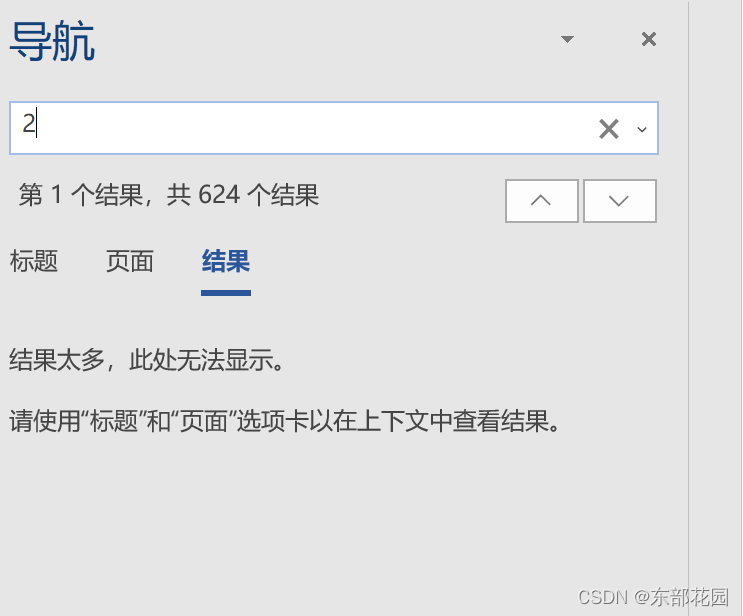This screenshot has height=616, width=743.
Task: Click the 结果太多，此处无法显示 message
Action: tap(147, 360)
